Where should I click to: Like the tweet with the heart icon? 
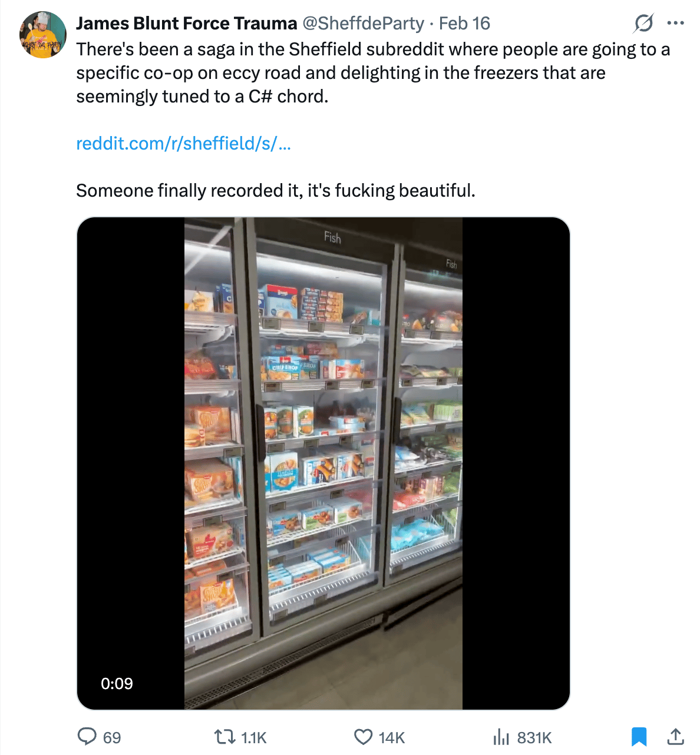tap(363, 737)
